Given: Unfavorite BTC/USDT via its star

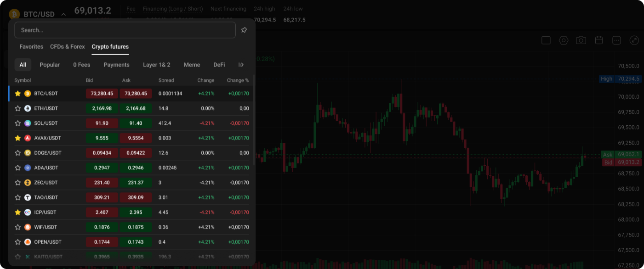Looking at the screenshot, I should (x=18, y=93).
